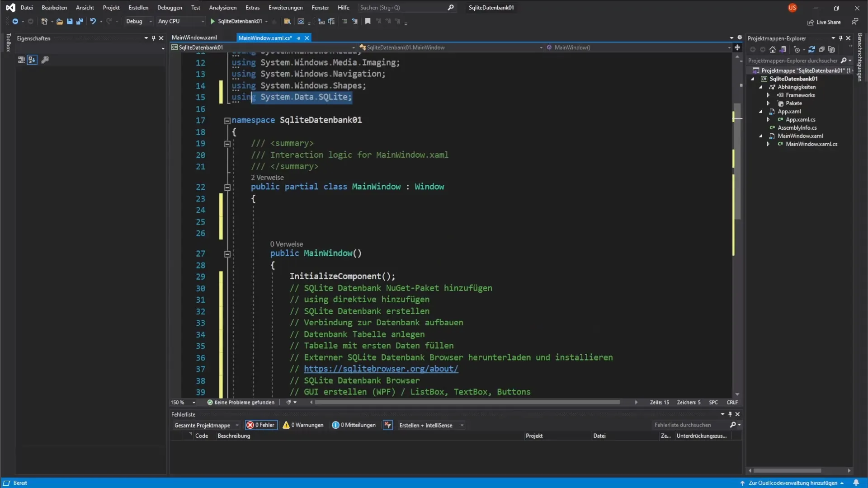Viewport: 868px width, 488px height.
Task: Toggle the Fehlerliste build filter icon
Action: pos(388,425)
